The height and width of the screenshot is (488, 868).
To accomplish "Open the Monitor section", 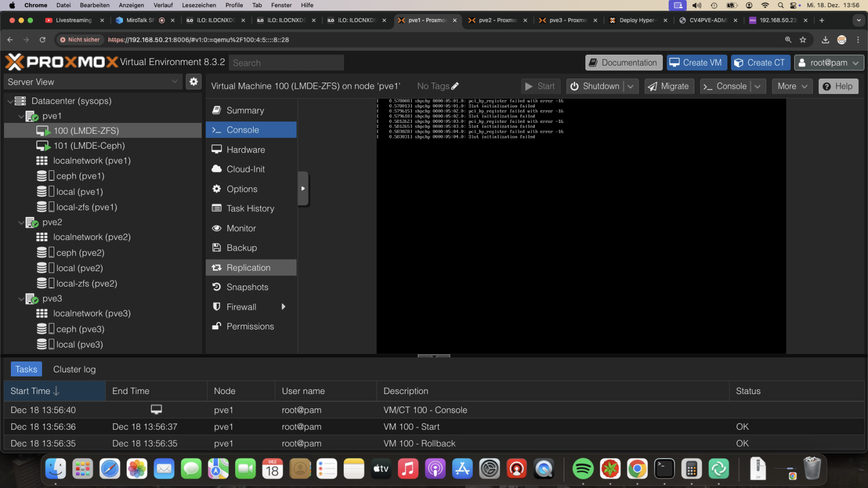I will (x=251, y=228).
